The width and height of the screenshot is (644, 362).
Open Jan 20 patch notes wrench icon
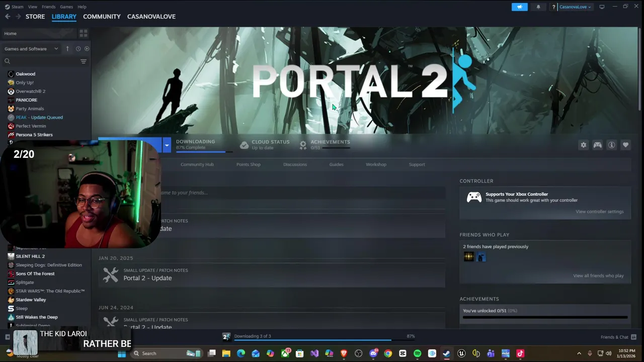(x=111, y=275)
